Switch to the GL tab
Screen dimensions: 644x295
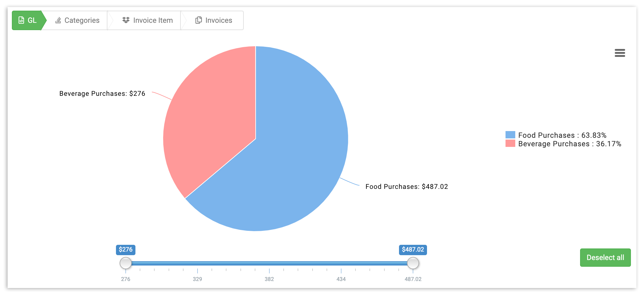click(28, 20)
